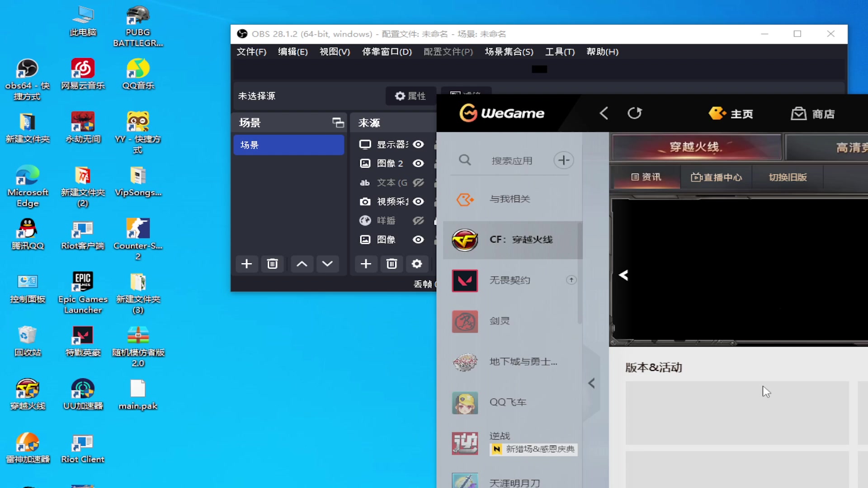This screenshot has width=868, height=488.
Task: Refresh the WeGame page
Action: 635,113
